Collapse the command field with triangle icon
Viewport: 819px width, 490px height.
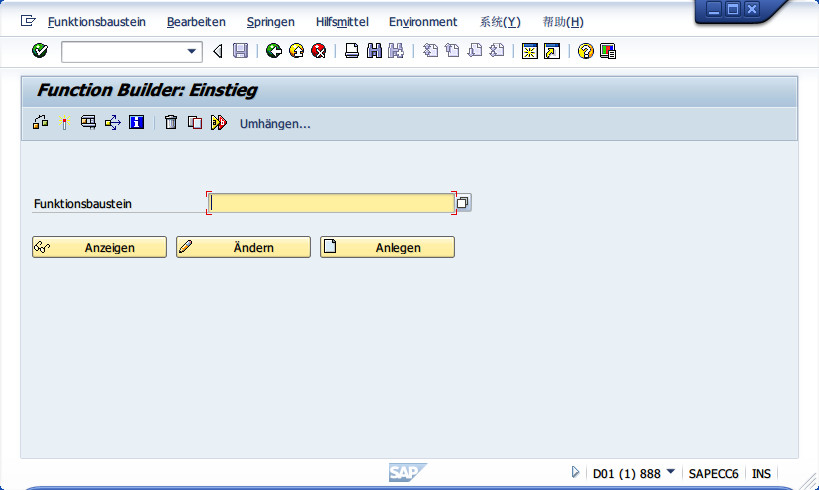click(218, 51)
